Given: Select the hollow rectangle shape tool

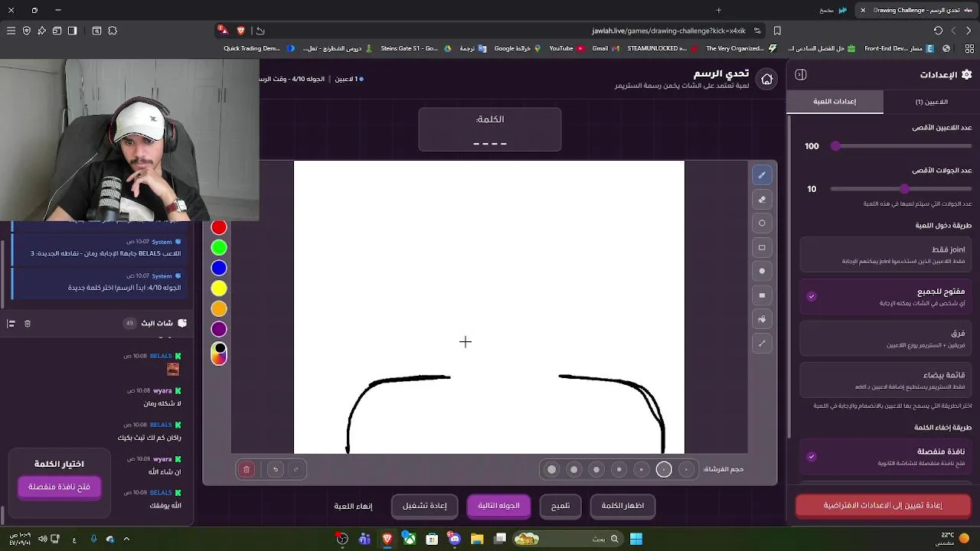Looking at the screenshot, I should point(762,247).
